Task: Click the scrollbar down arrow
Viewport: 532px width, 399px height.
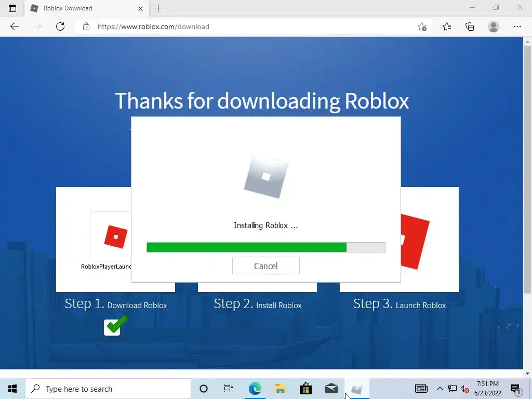Action: point(527,374)
